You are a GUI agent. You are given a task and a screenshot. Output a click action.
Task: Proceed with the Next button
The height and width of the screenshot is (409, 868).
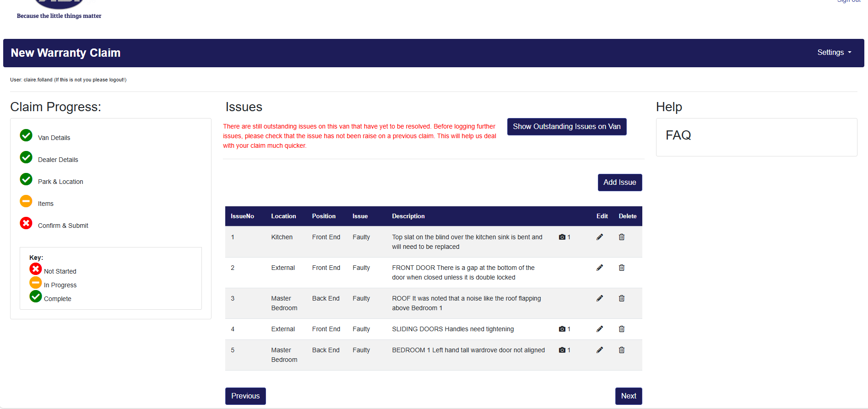[628, 396]
